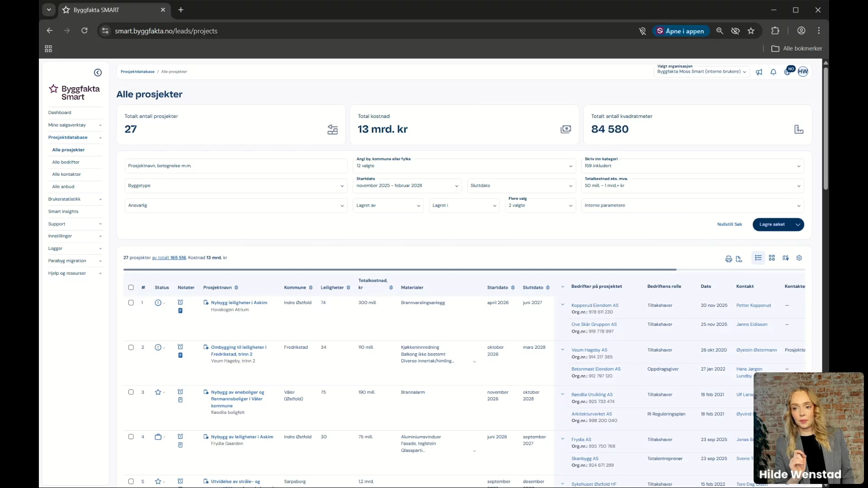This screenshot has height=488, width=868.
Task: Click the megaphone announcements icon
Action: coord(759,72)
